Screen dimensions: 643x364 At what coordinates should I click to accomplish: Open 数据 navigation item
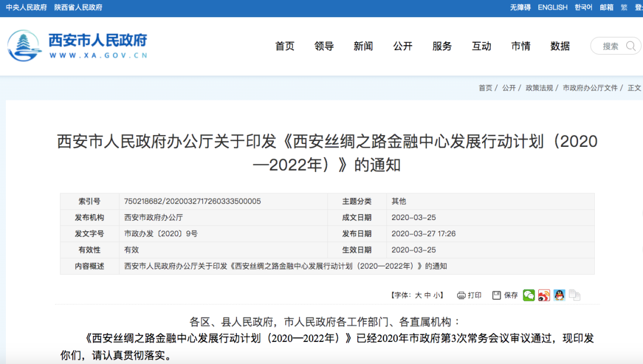[x=561, y=46]
